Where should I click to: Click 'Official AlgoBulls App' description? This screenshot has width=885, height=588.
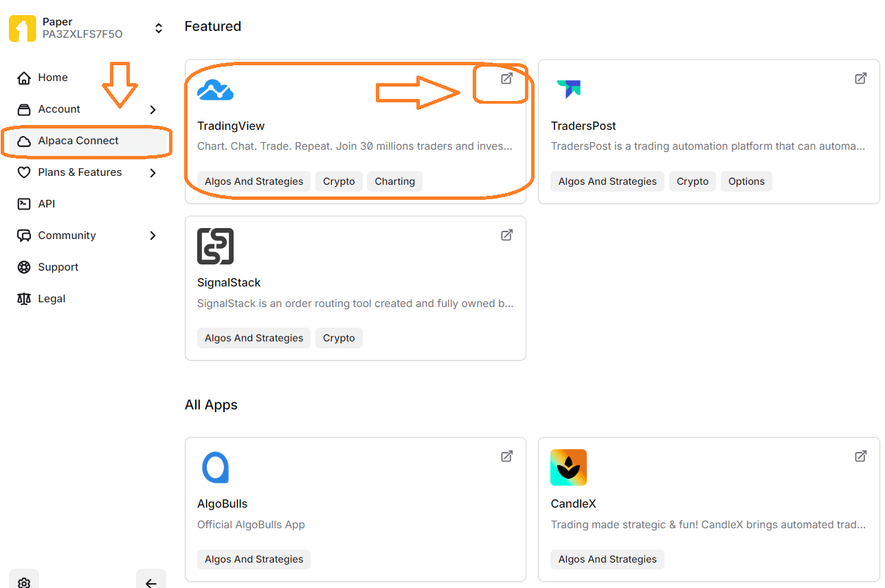[x=251, y=524]
